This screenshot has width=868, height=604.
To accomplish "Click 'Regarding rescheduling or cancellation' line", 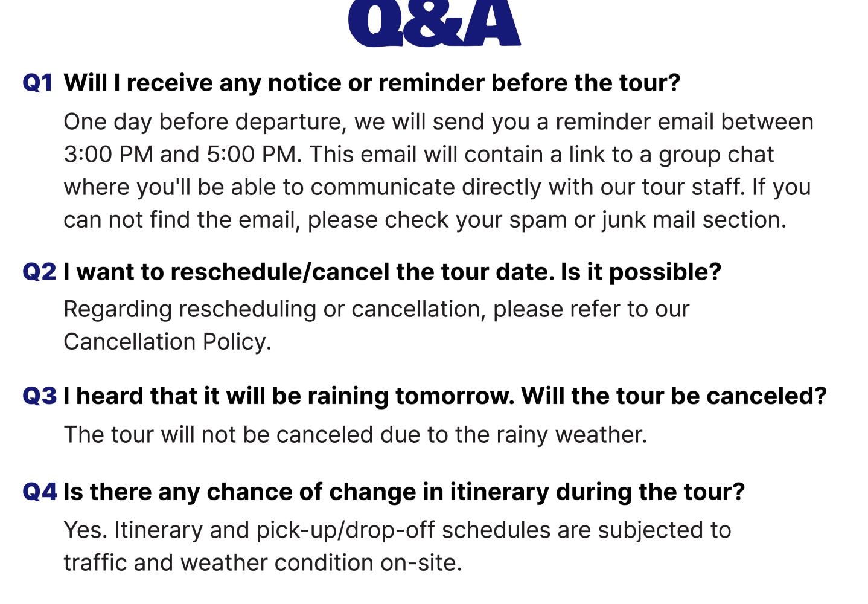I will pyautogui.click(x=376, y=310).
